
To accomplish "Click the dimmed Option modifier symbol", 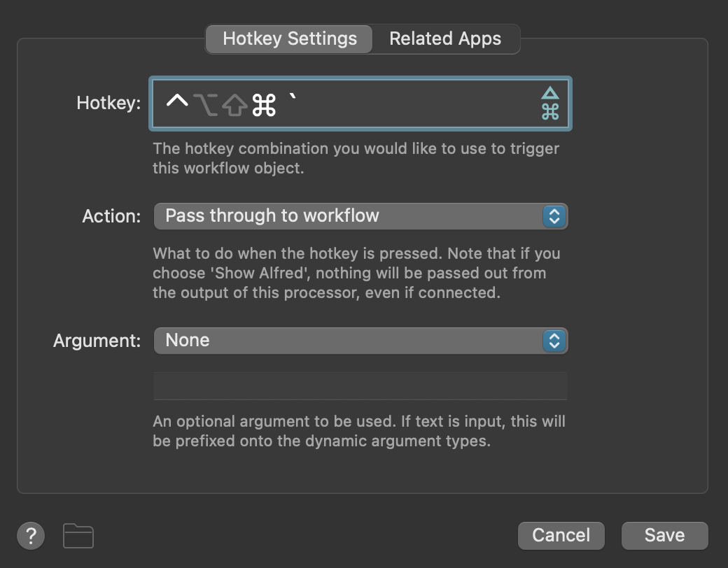I will [x=205, y=104].
